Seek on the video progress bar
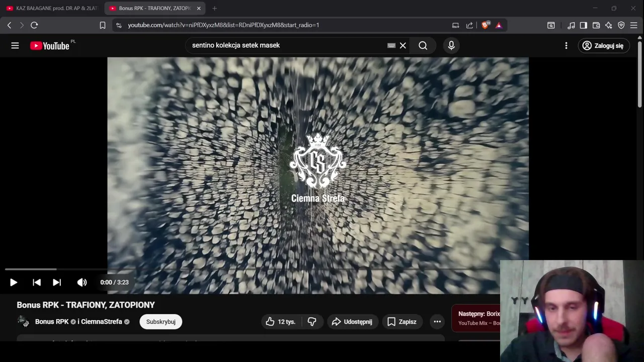This screenshot has height=362, width=644. point(252,269)
